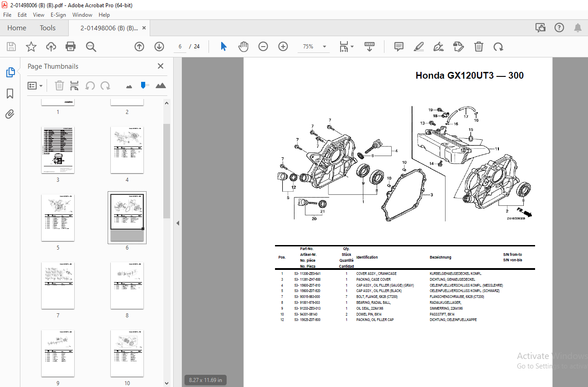Click thumbnails panel scroll down arrow
This screenshot has height=387, width=588.
click(x=167, y=383)
